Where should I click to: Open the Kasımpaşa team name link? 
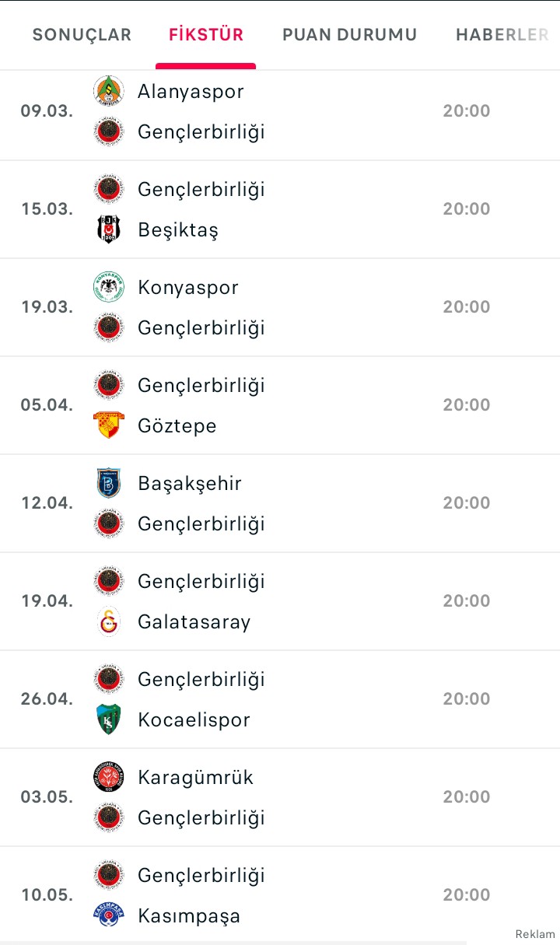[x=189, y=915]
